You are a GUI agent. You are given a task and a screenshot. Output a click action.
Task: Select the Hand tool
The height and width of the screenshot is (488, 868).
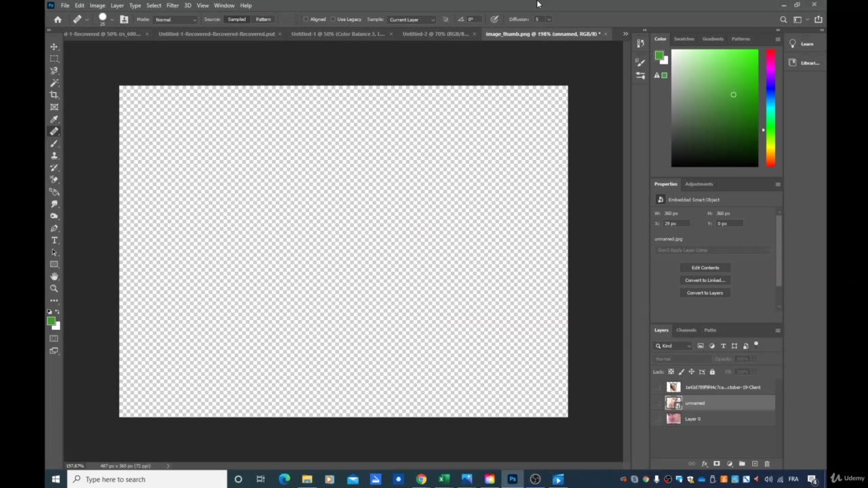pos(54,277)
